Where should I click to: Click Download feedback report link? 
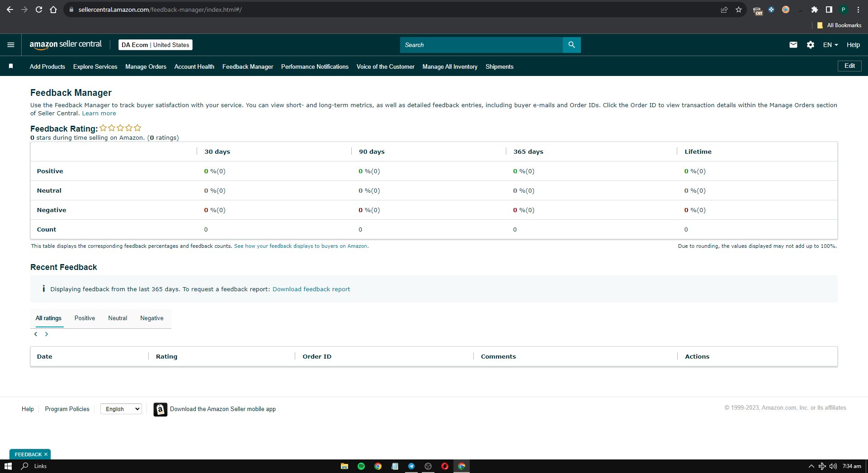pos(311,289)
